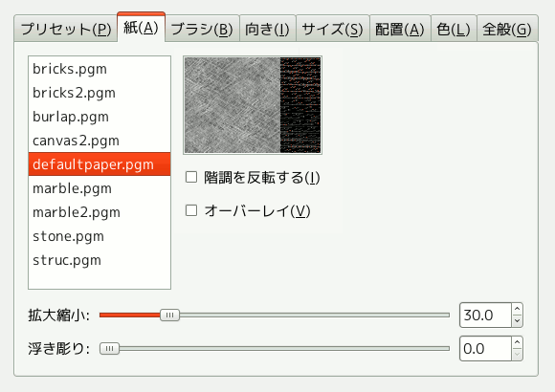This screenshot has height=392, width=555.
Task: Click the 拡大縮小 slider handle
Action: [x=170, y=315]
